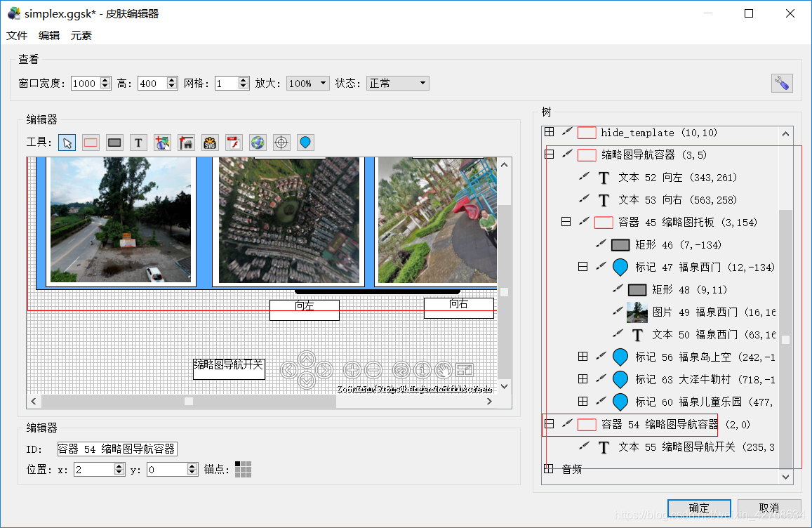
Task: Click the 取消 cancel button
Action: point(769,508)
